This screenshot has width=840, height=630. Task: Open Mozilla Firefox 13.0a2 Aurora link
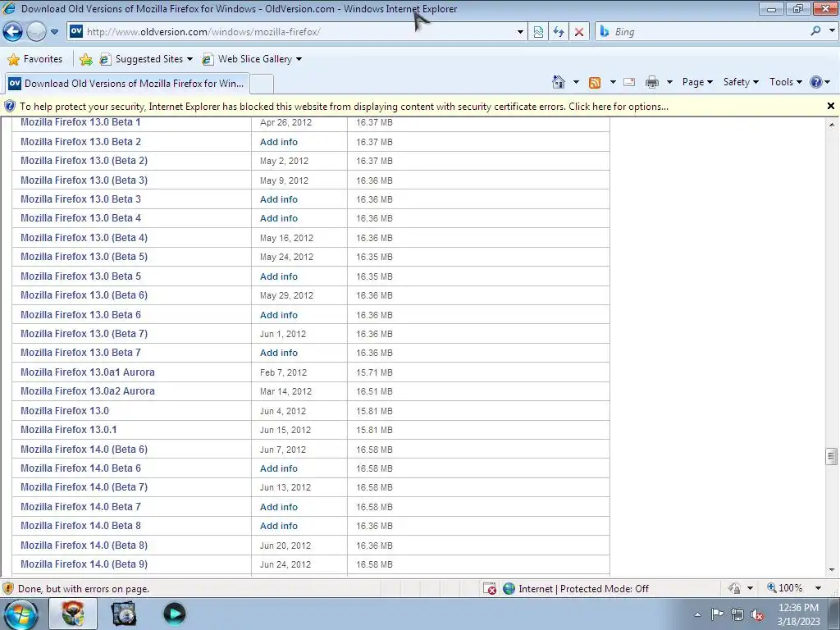click(87, 391)
